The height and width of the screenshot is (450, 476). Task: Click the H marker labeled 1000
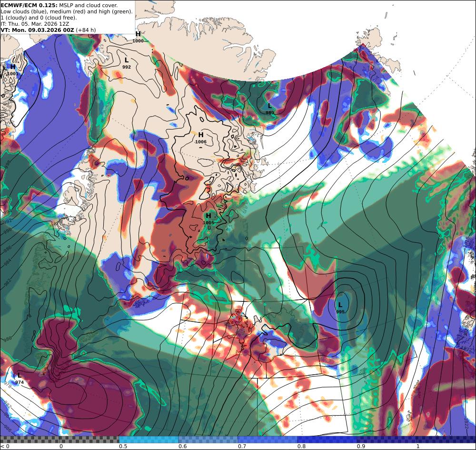tap(138, 34)
